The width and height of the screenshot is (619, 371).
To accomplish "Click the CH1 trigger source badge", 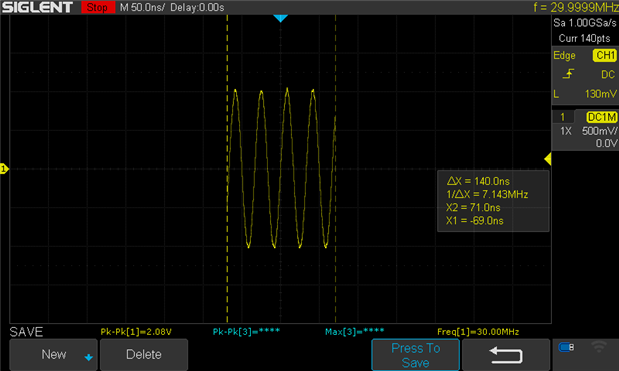I will [x=604, y=55].
